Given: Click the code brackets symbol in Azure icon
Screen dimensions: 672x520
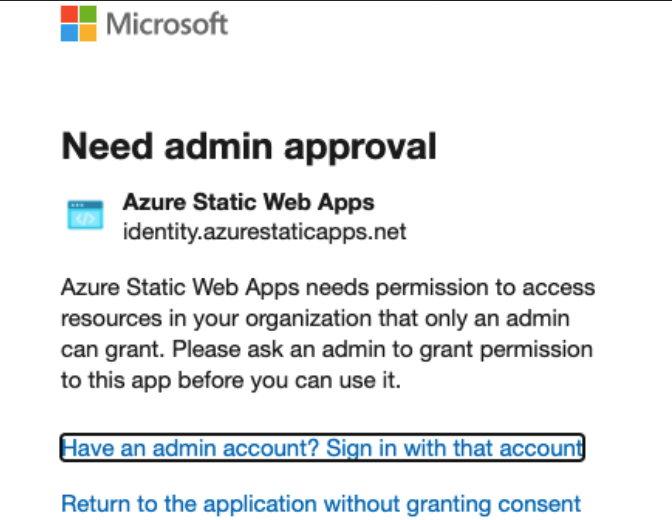Looking at the screenshot, I should [85, 219].
